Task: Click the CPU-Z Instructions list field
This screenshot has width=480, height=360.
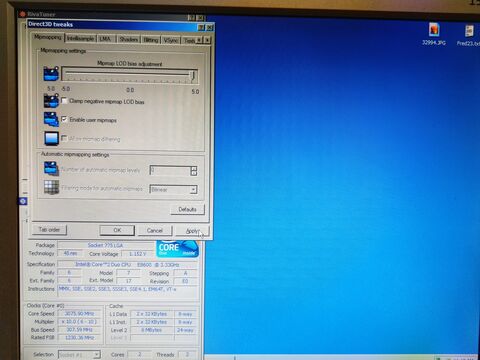Action: coord(127,292)
